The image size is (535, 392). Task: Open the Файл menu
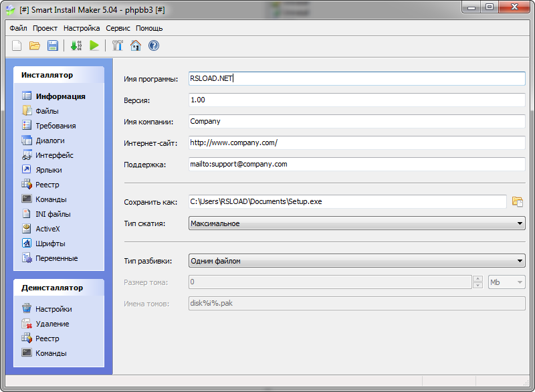[x=18, y=28]
